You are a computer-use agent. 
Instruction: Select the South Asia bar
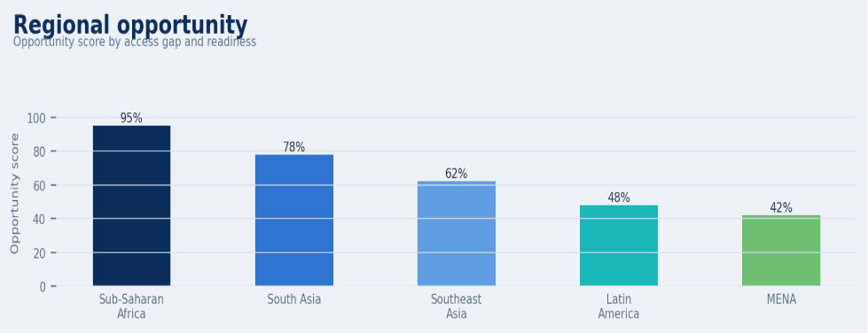click(x=294, y=221)
